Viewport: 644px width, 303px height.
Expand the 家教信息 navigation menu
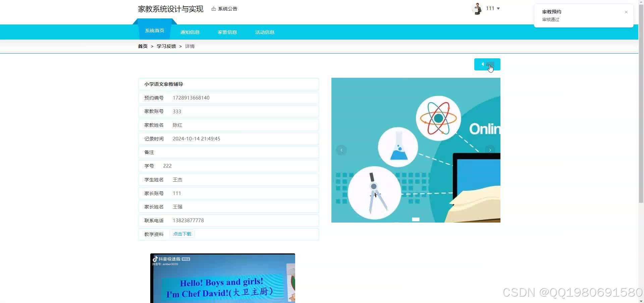point(227,32)
